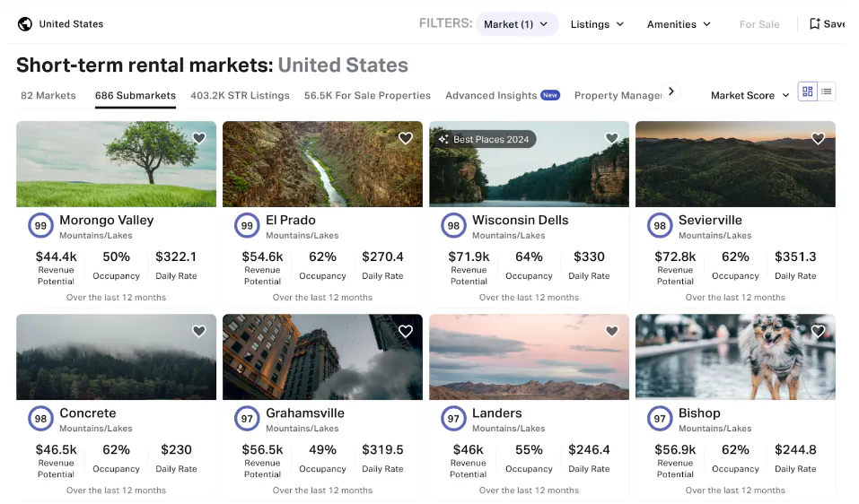859x504 pixels.
Task: Open the Amenities filter dropdown
Action: coord(679,24)
